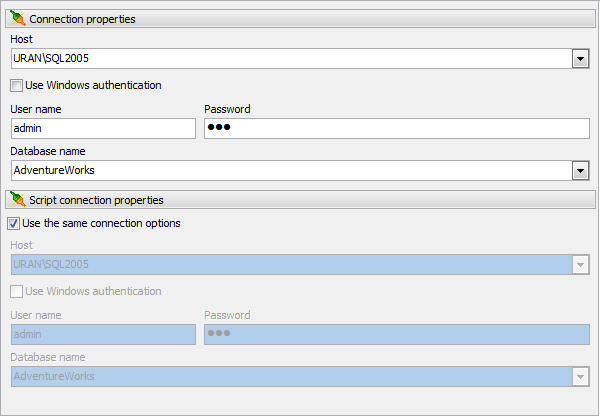The height and width of the screenshot is (416, 600).
Task: Expand the Database name dropdown showing AdventureWorks
Action: click(580, 171)
